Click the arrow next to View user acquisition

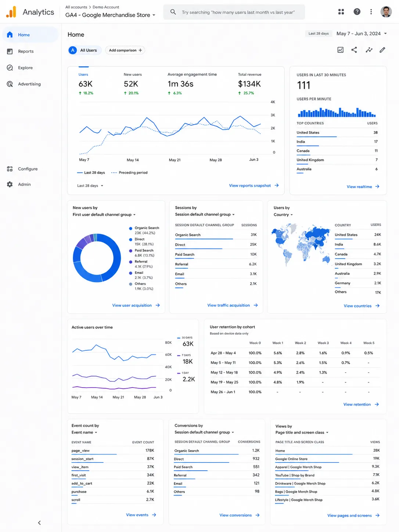pos(158,305)
